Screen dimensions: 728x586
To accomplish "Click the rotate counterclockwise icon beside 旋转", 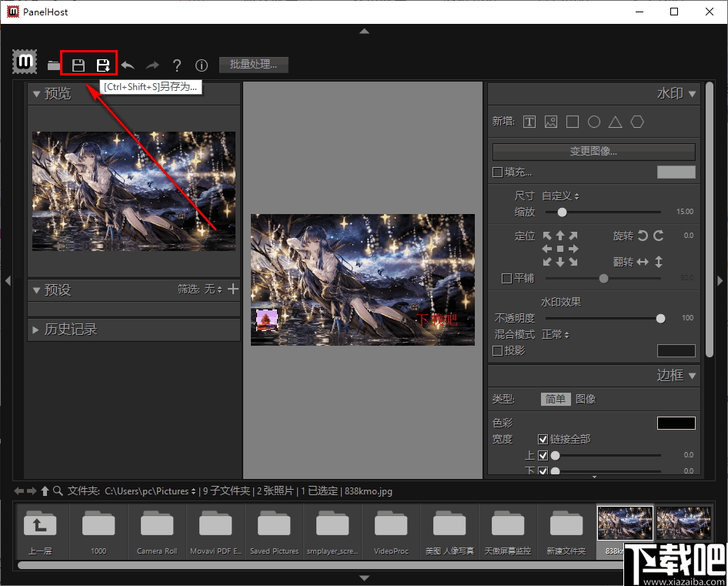I will pyautogui.click(x=642, y=236).
